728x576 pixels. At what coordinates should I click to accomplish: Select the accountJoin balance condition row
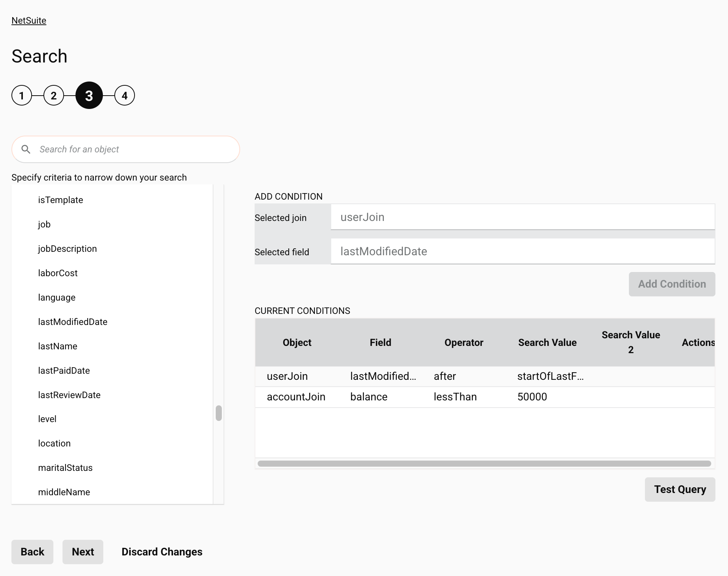tap(484, 397)
